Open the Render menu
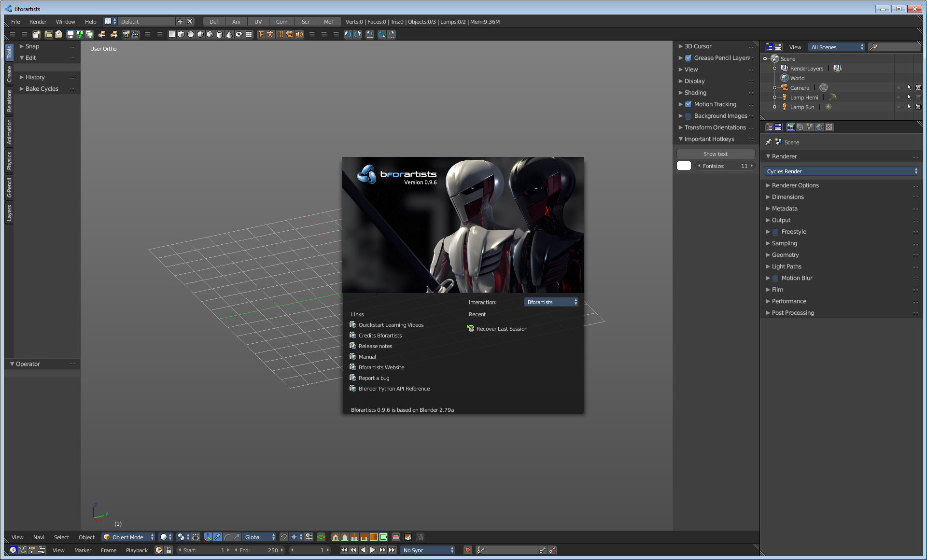This screenshot has width=927, height=560. click(37, 22)
